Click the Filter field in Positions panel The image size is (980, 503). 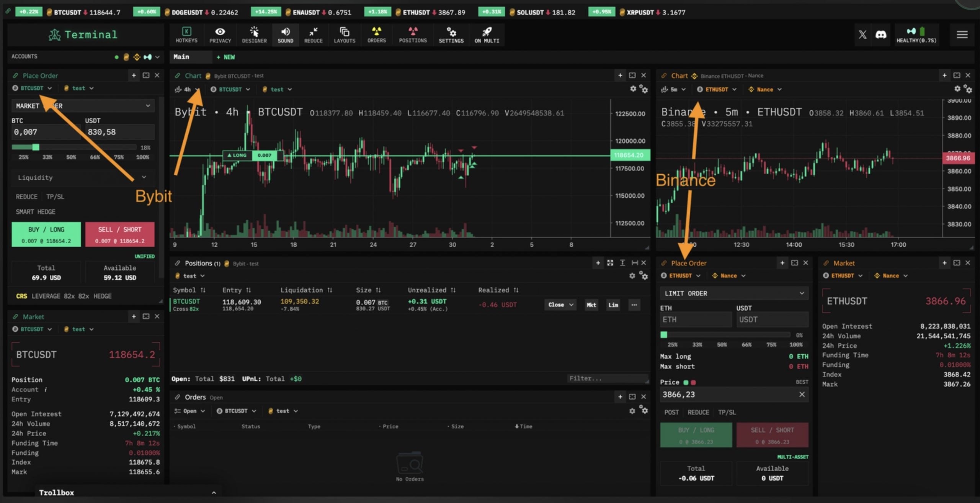[607, 378]
